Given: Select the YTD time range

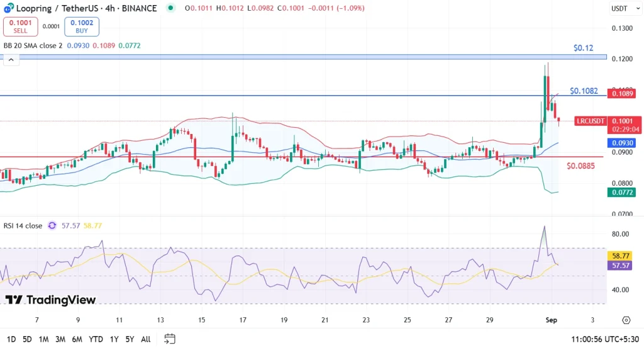Looking at the screenshot, I should coord(96,339).
